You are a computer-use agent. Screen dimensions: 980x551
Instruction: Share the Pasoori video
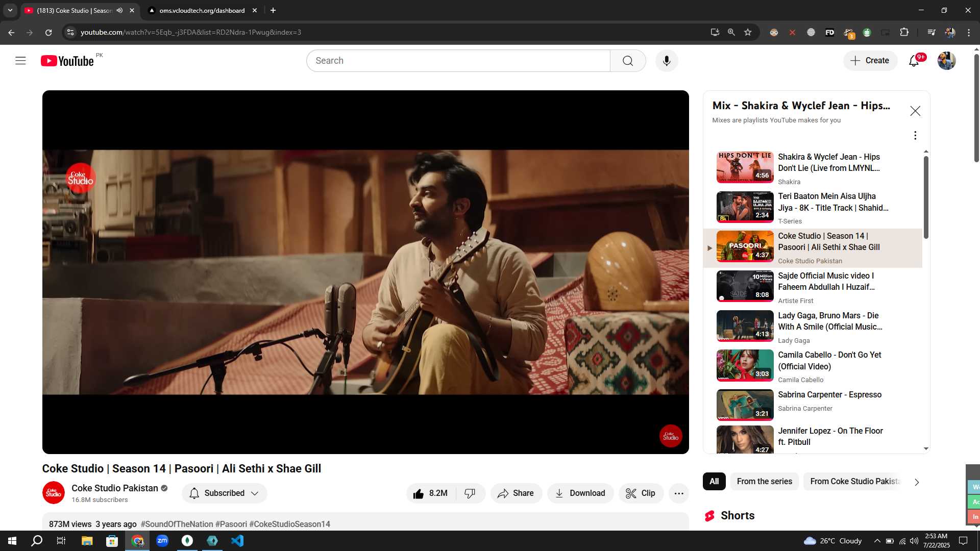pyautogui.click(x=516, y=493)
